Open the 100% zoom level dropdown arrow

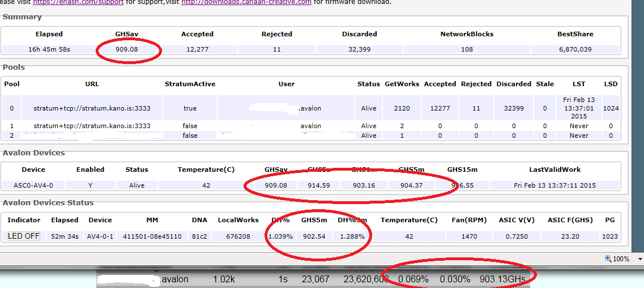pyautogui.click(x=641, y=259)
